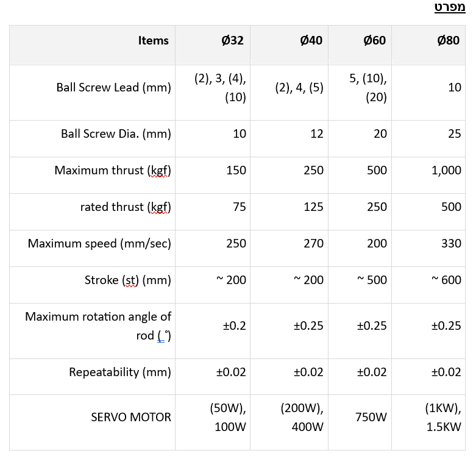476x456 pixels.
Task: Click the Ball Screw Lead (mm) row label
Action: point(113,87)
